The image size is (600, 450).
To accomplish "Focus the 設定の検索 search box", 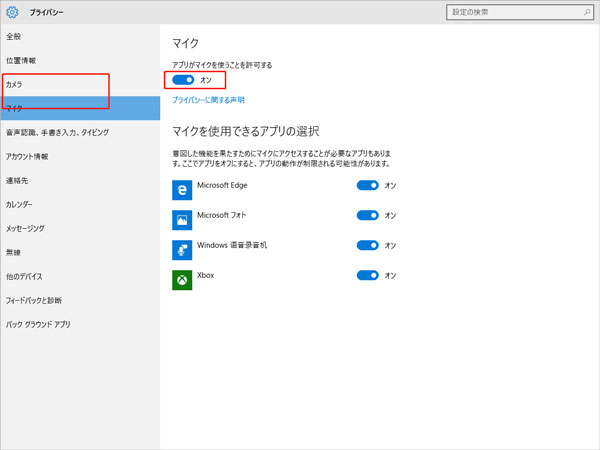I will pyautogui.click(x=510, y=12).
